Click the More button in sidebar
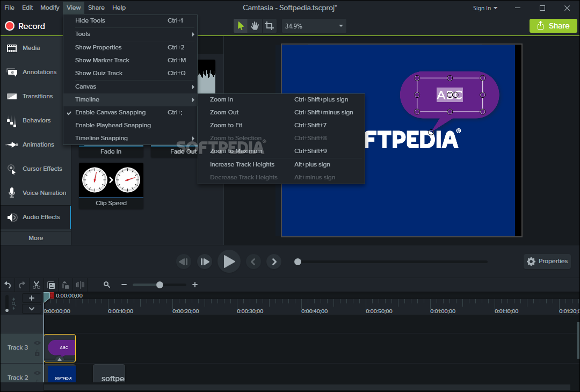Screen dimensions: 580x392 [x=35, y=238]
